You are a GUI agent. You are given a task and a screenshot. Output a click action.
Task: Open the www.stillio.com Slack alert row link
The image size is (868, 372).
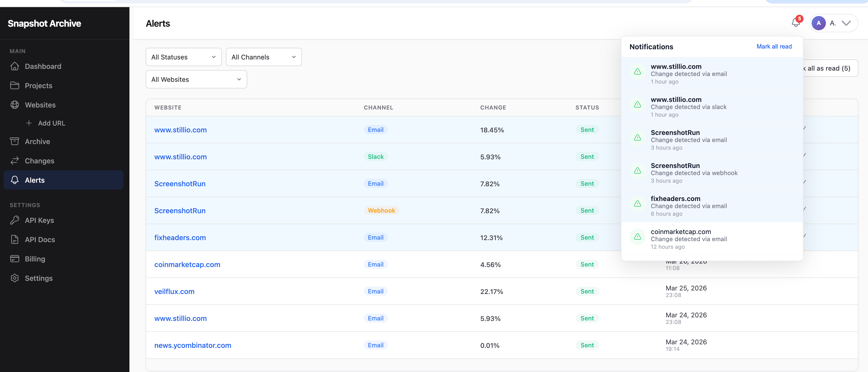(180, 157)
